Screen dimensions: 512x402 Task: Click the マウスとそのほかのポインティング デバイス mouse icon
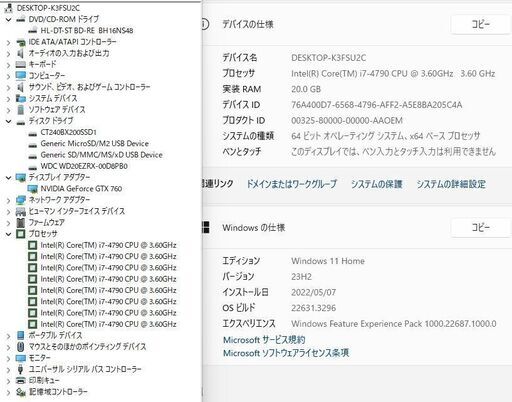tap(21, 347)
